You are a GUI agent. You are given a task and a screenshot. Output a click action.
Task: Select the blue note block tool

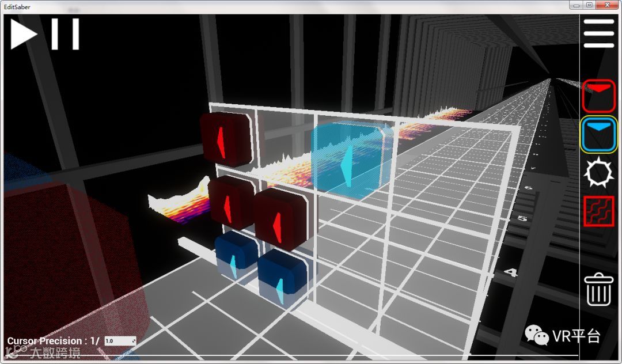[598, 134]
